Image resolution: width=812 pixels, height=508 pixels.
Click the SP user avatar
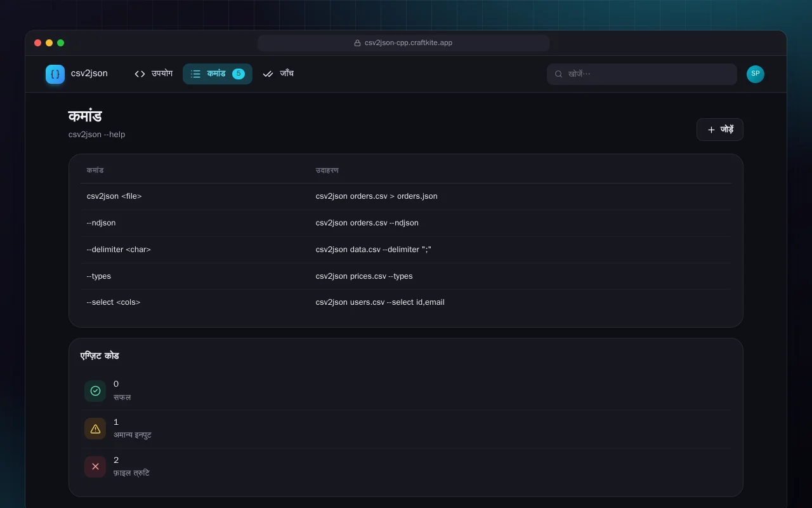[x=756, y=74]
